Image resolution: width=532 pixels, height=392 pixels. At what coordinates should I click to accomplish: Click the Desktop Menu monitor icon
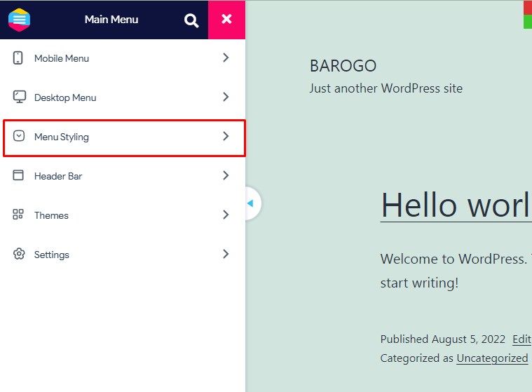click(19, 97)
